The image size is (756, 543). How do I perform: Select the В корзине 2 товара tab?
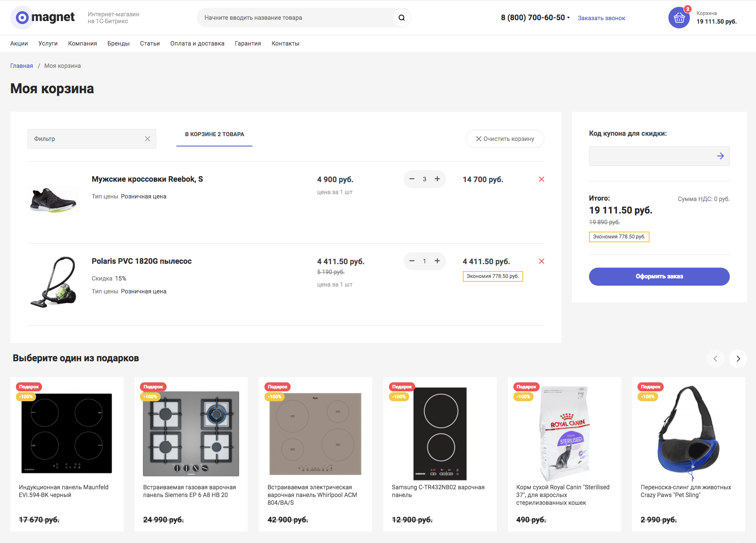pos(214,134)
